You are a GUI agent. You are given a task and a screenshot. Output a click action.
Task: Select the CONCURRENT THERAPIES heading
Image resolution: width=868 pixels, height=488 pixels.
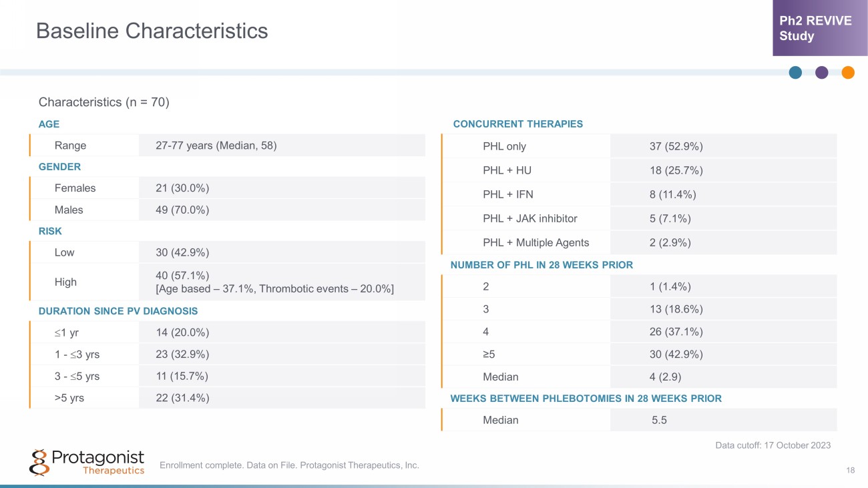(517, 124)
